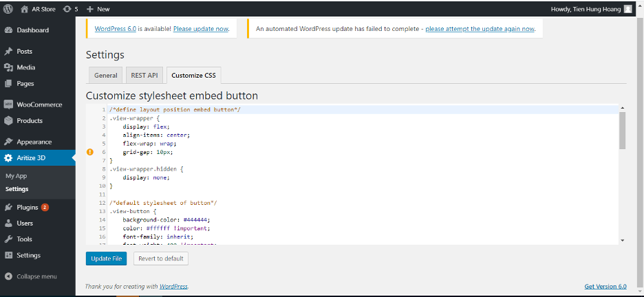The height and width of the screenshot is (297, 644).
Task: Click 'background-color: #444444;' line
Action: (167, 220)
